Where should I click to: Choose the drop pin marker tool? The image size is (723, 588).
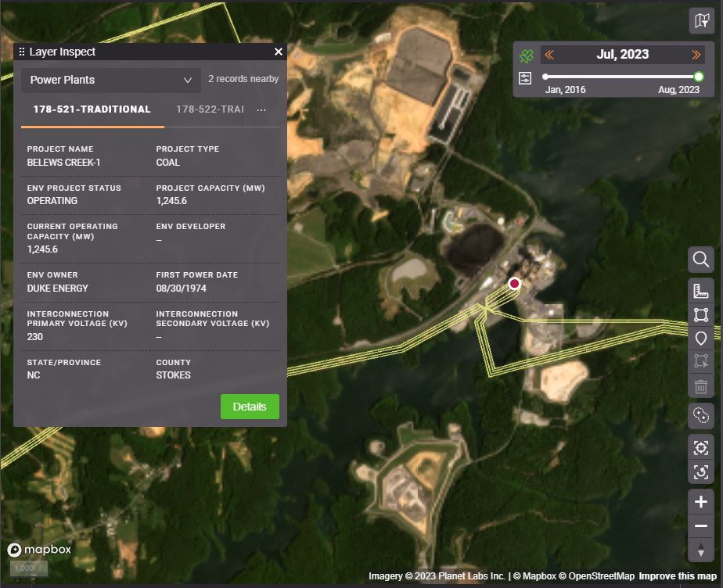[x=700, y=339]
